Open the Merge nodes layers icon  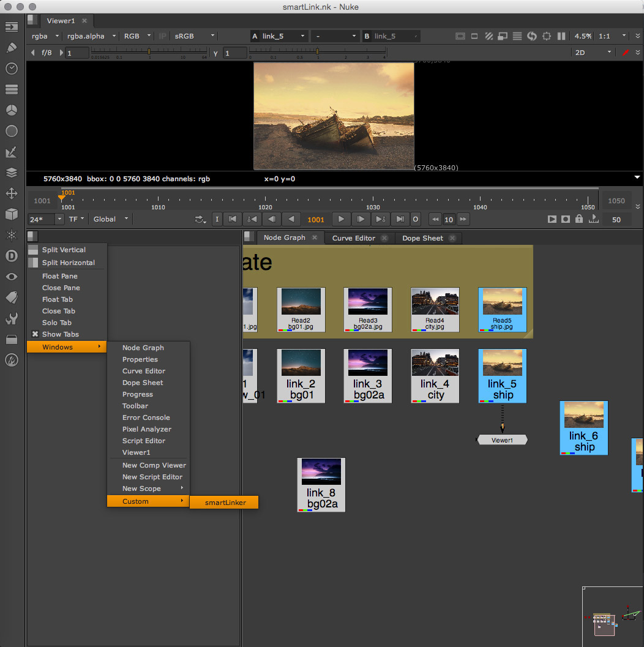[x=11, y=173]
